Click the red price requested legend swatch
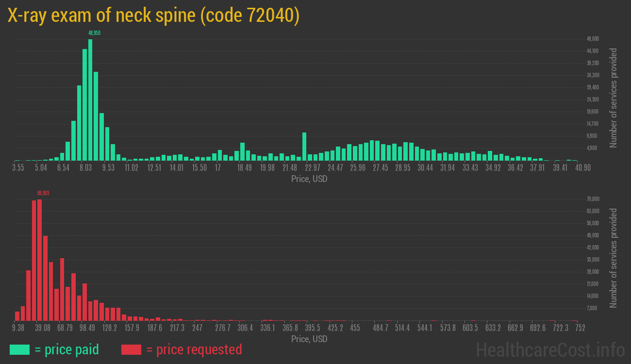The image size is (631, 364). [x=131, y=349]
